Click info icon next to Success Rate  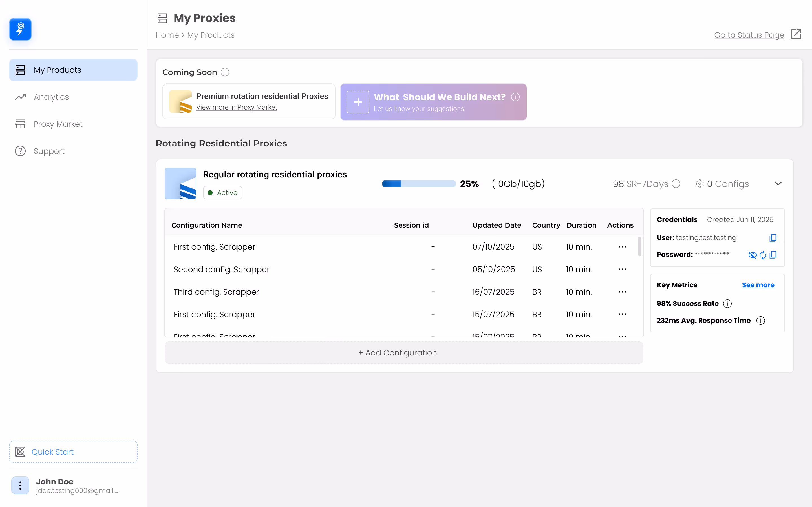click(727, 303)
